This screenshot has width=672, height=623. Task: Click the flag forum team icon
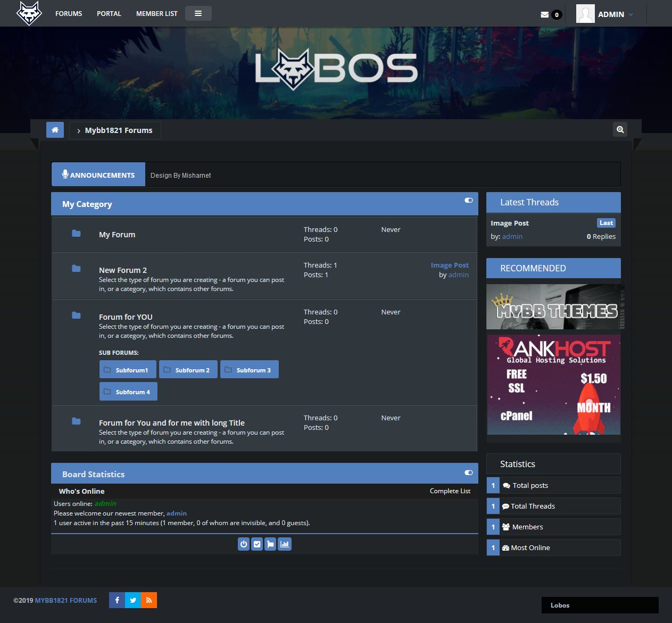(270, 544)
